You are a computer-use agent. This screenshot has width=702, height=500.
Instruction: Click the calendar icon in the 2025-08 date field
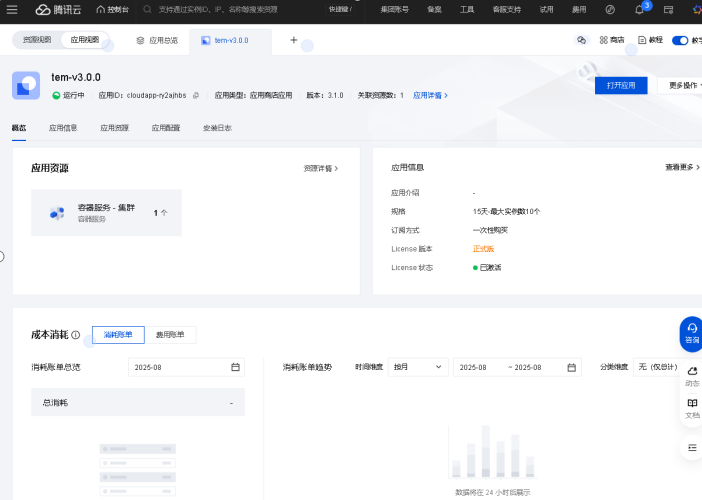coord(236,367)
